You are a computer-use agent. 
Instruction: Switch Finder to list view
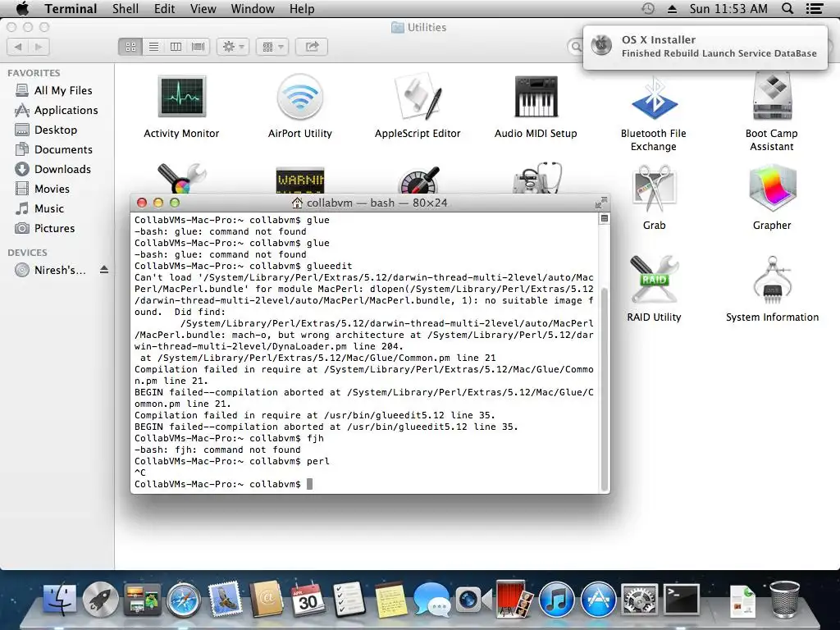click(153, 47)
